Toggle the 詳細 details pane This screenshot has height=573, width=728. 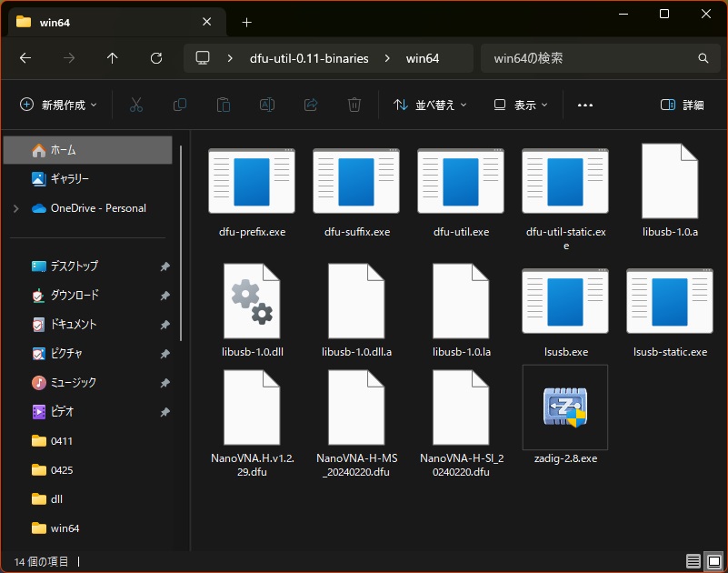click(x=682, y=105)
